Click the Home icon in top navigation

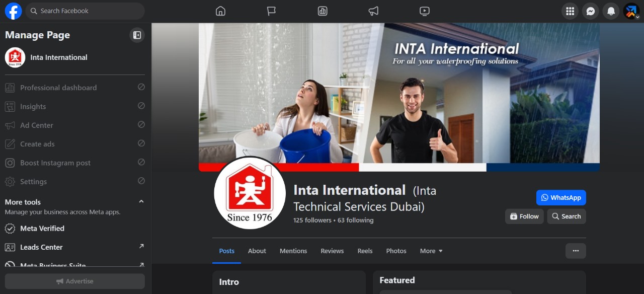(x=220, y=11)
